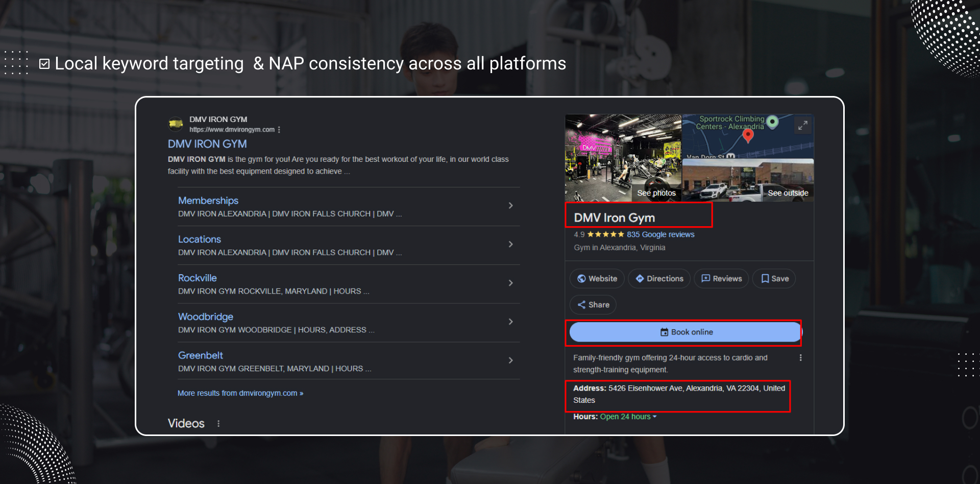The image size is (980, 484).
Task: Click the DMV IRON GYM site favicon
Action: tap(176, 124)
